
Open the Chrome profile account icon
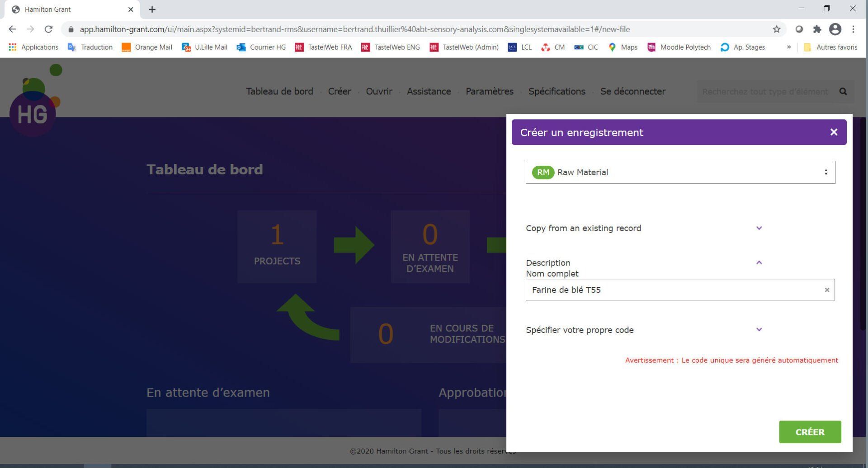pyautogui.click(x=835, y=29)
